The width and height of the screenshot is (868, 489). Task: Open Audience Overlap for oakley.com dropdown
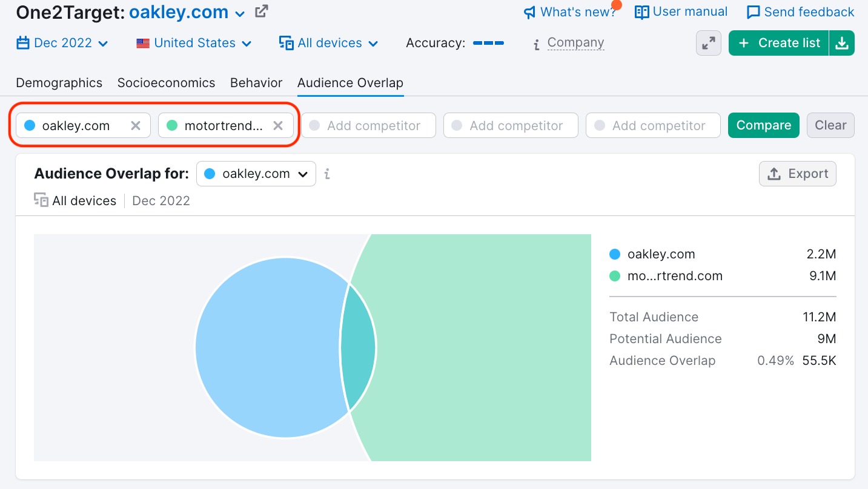(x=256, y=174)
